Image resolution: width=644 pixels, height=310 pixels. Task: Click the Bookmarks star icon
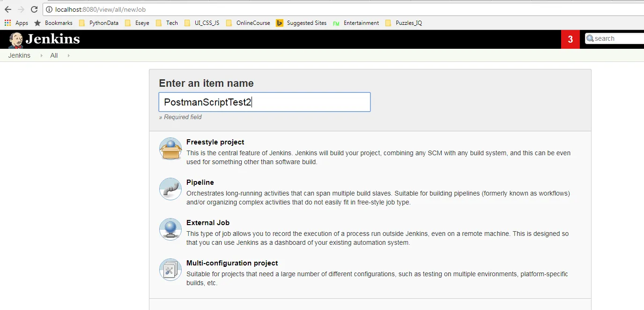point(37,23)
